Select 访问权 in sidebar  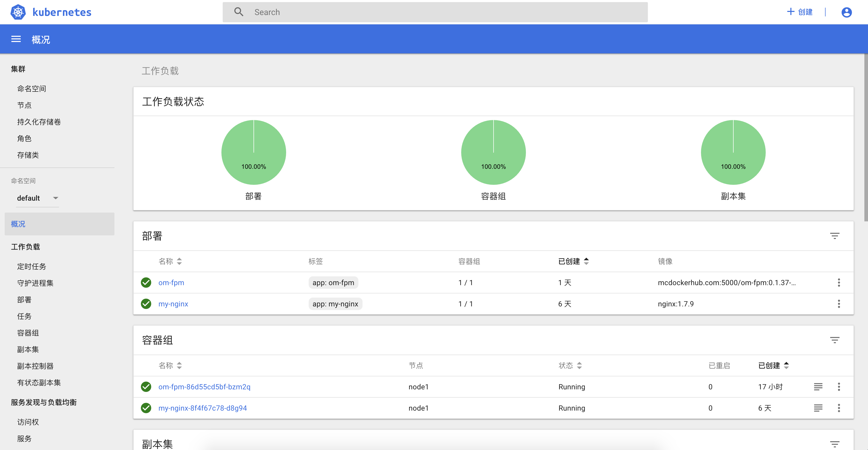[x=28, y=422]
